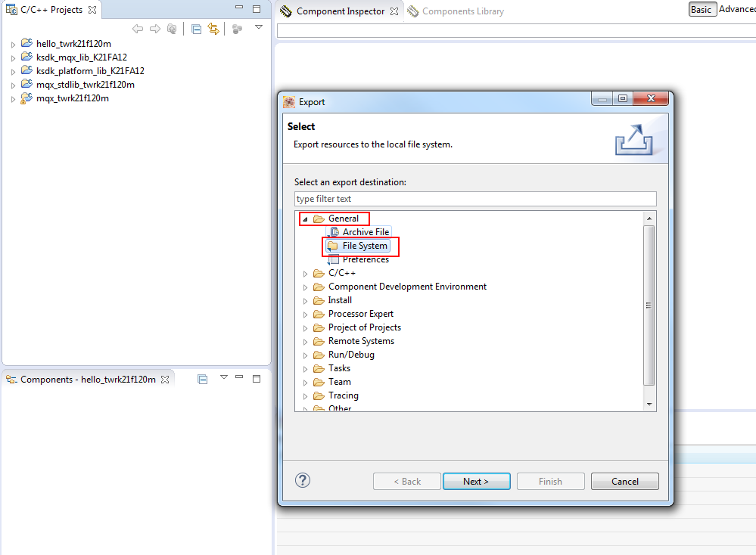Close the C/C++ Projects view tab
Screen dimensions: 756x555
92,10
